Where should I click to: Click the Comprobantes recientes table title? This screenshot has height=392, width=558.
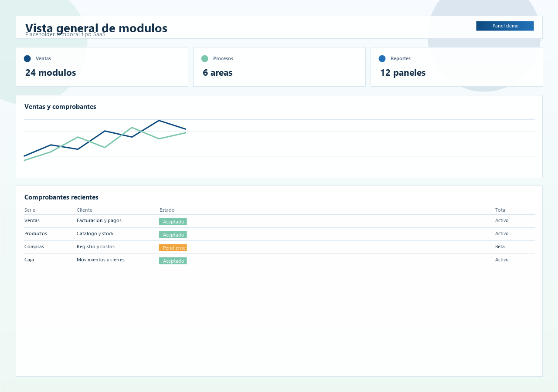(61, 197)
